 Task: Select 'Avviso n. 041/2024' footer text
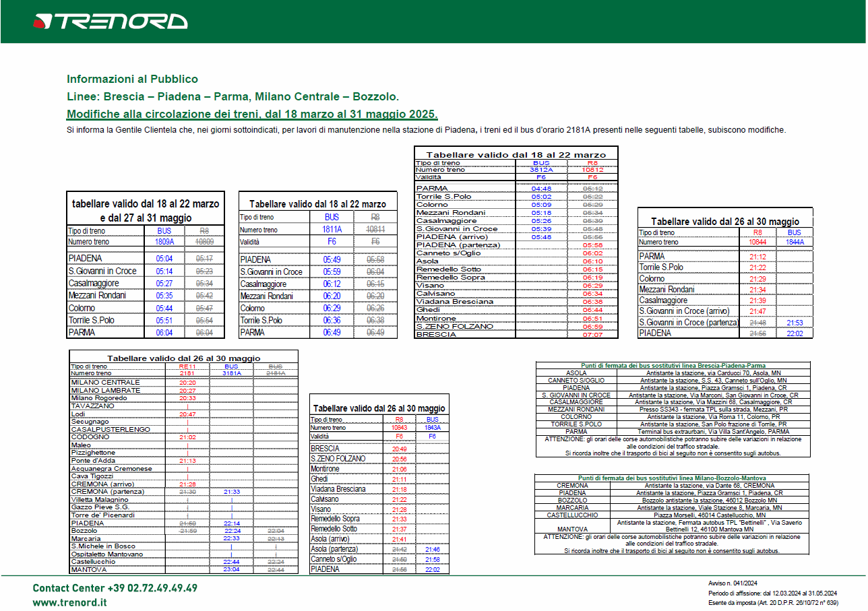733,583
